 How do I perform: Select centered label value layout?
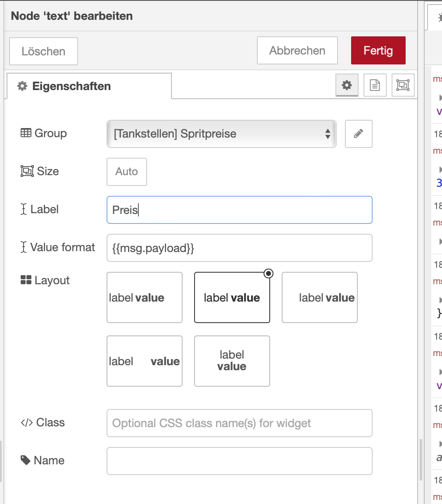232,297
